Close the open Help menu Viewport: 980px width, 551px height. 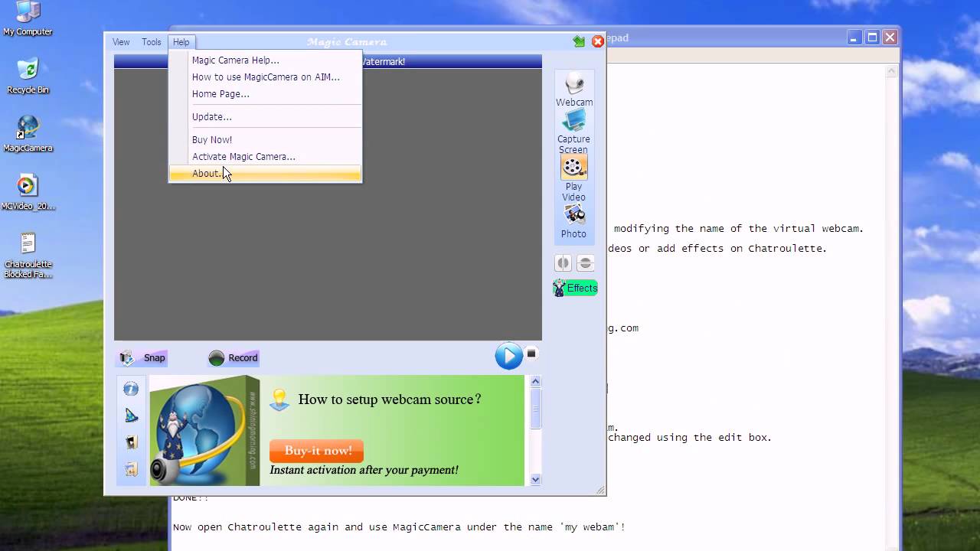(181, 42)
